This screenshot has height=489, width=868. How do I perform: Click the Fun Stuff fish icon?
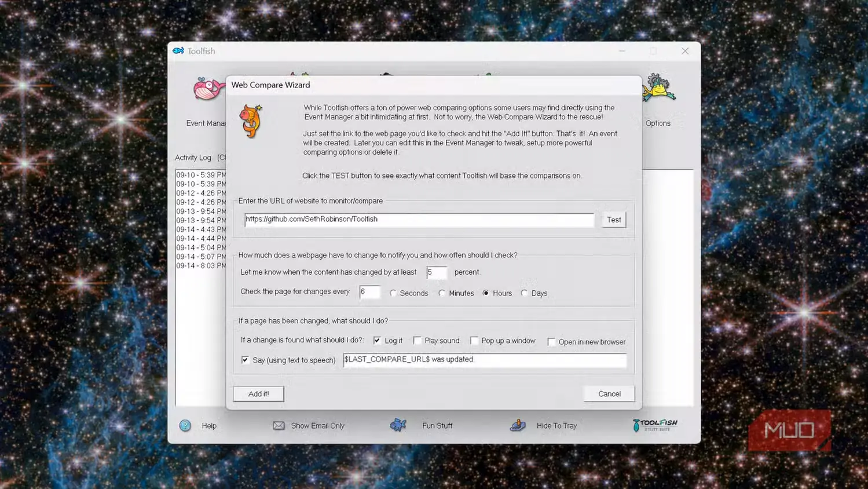click(398, 425)
